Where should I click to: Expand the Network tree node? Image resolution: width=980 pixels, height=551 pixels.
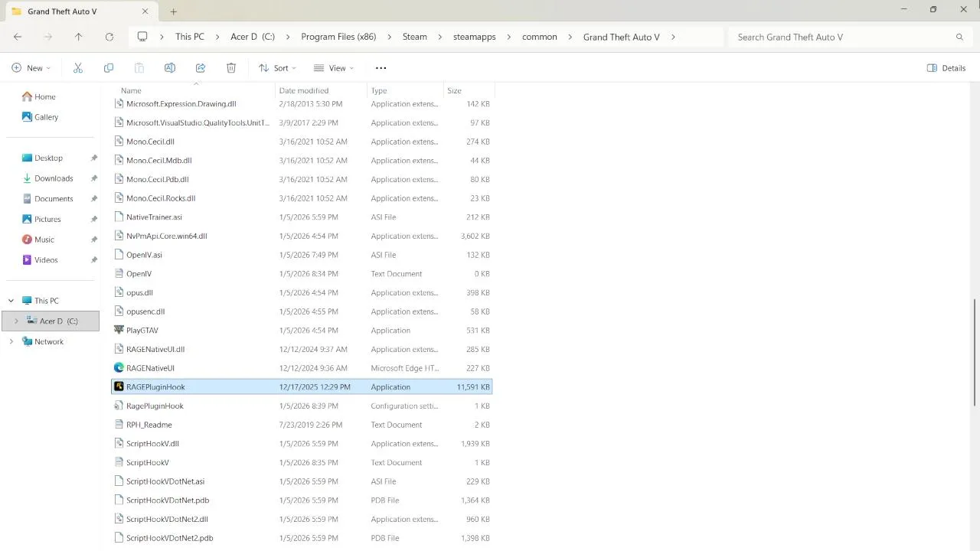tap(11, 341)
